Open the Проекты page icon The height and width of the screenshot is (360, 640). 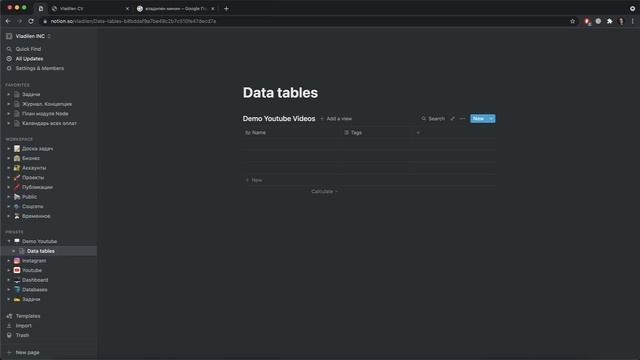pyautogui.click(x=17, y=178)
